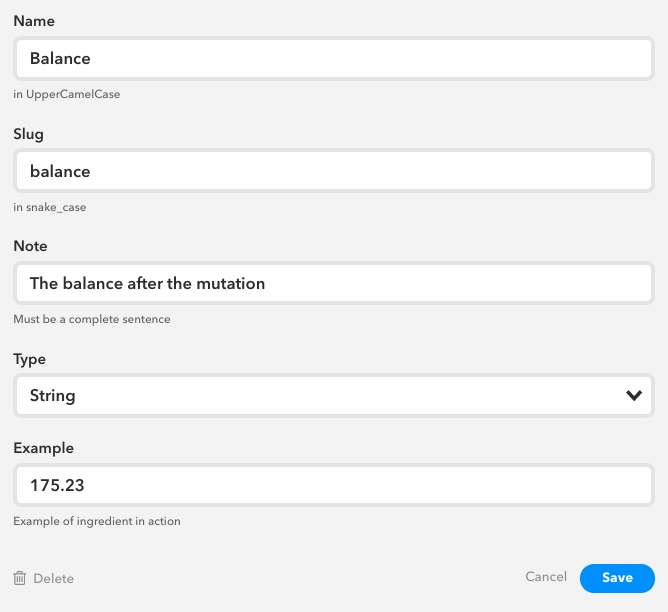The image size is (668, 612).
Task: Click the Note field label
Action: click(x=30, y=246)
